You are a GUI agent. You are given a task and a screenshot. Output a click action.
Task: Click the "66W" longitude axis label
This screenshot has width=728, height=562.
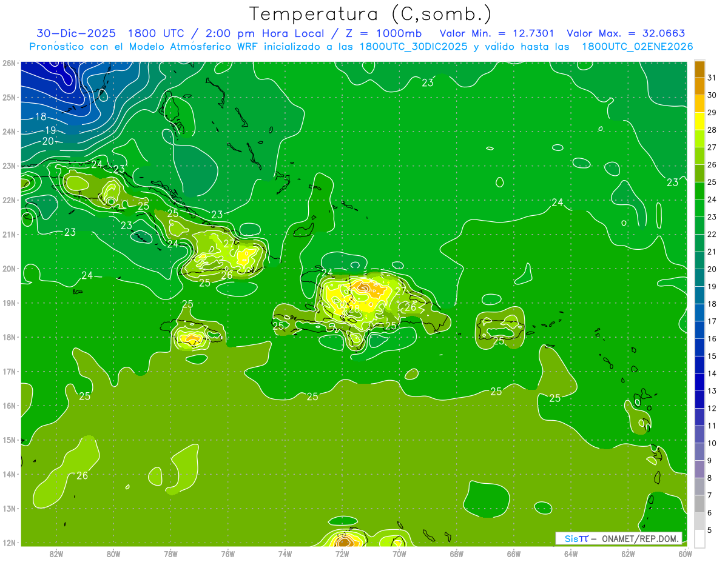point(513,554)
